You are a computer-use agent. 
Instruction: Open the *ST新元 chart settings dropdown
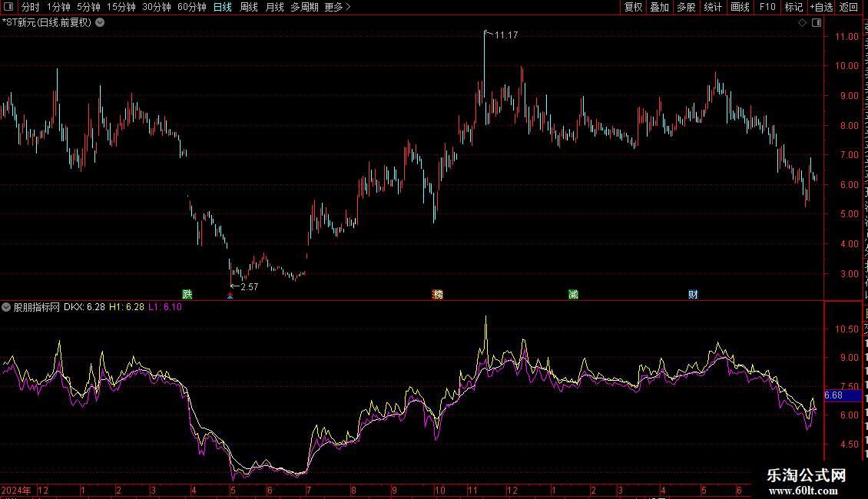(x=100, y=23)
